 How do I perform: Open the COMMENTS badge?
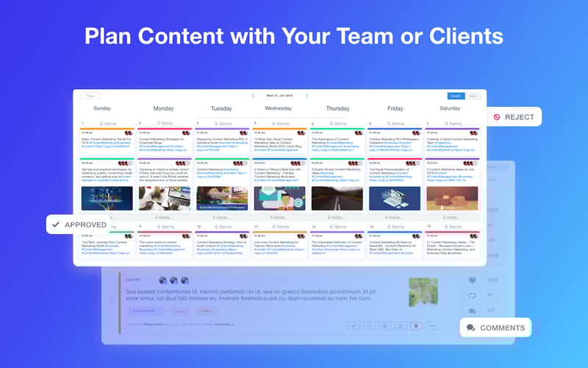pyautogui.click(x=495, y=328)
